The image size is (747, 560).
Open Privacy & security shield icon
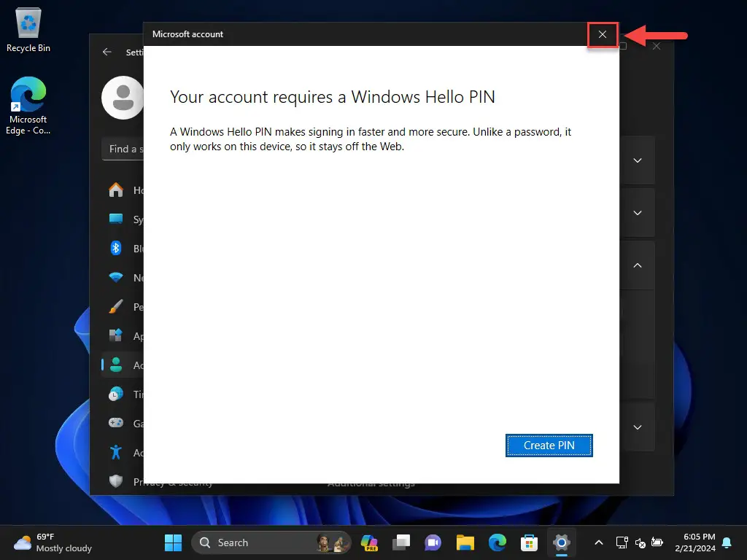116,481
